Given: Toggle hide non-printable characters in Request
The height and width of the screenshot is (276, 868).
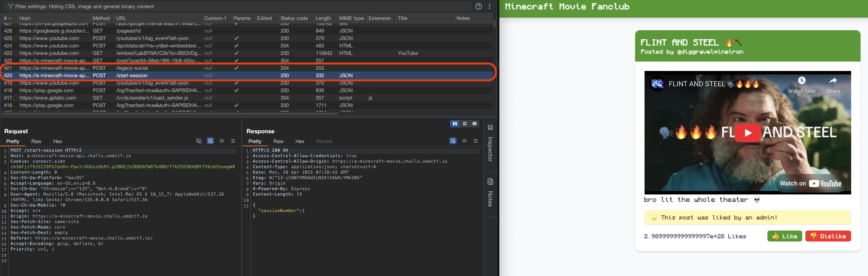Looking at the screenshot, I should (x=199, y=141).
